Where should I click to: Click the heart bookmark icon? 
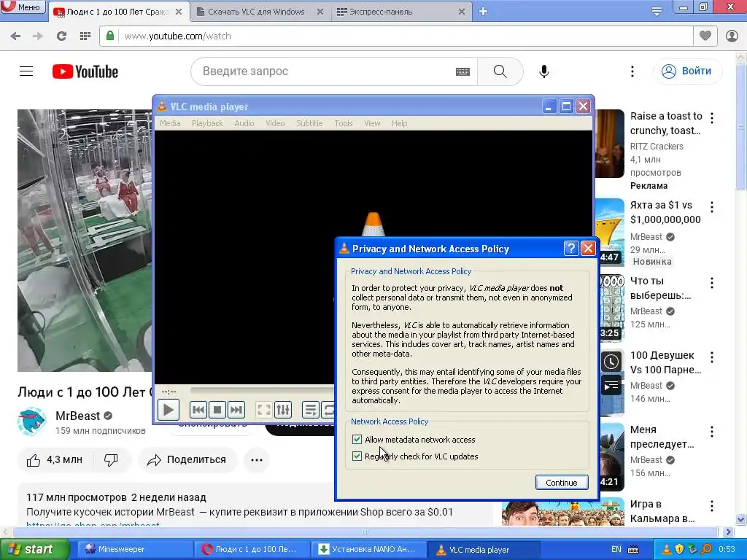(705, 35)
